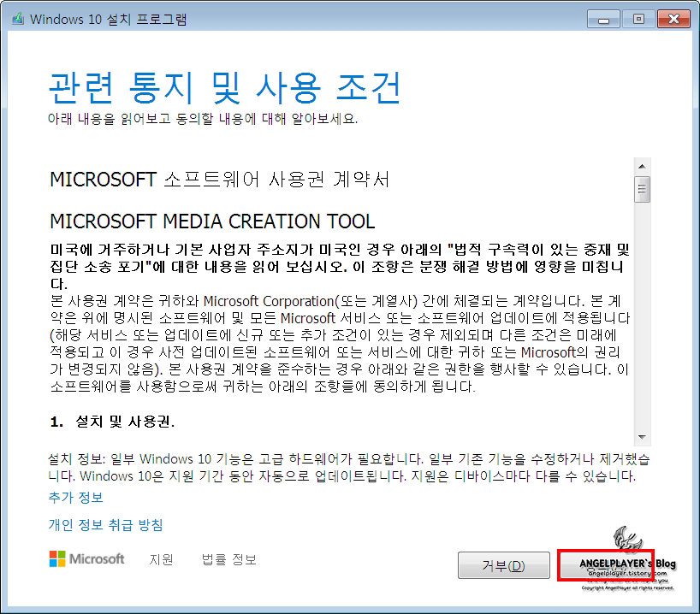The height and width of the screenshot is (614, 700).
Task: Click the heading 관련 통지 및 사용 조건
Action: (x=224, y=87)
